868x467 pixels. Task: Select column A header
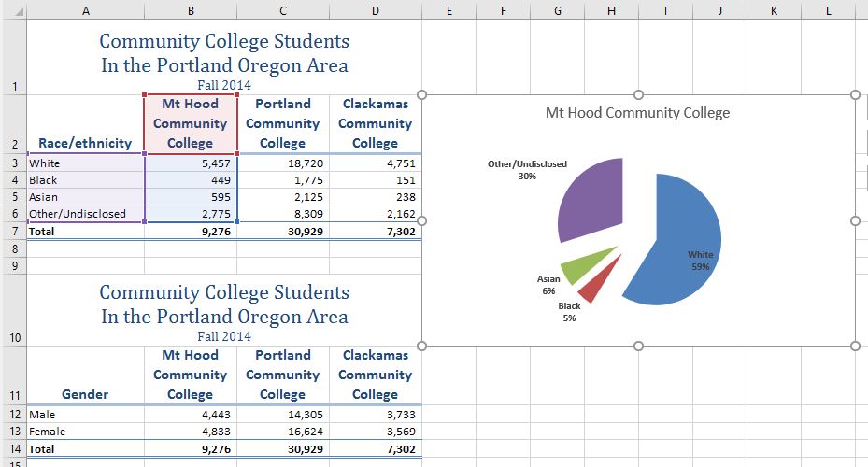tap(85, 10)
